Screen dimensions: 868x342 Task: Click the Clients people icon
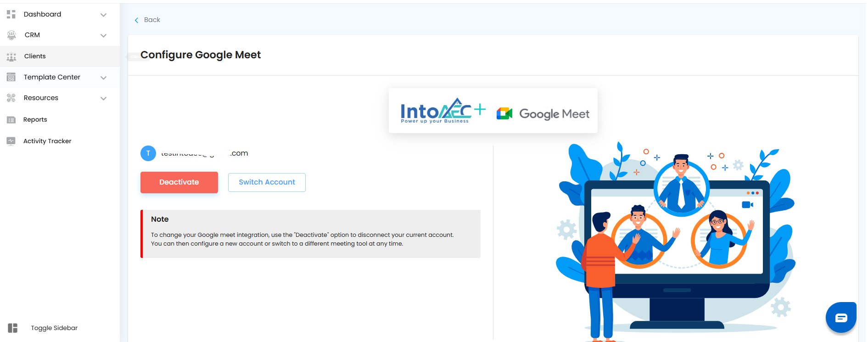(x=11, y=56)
